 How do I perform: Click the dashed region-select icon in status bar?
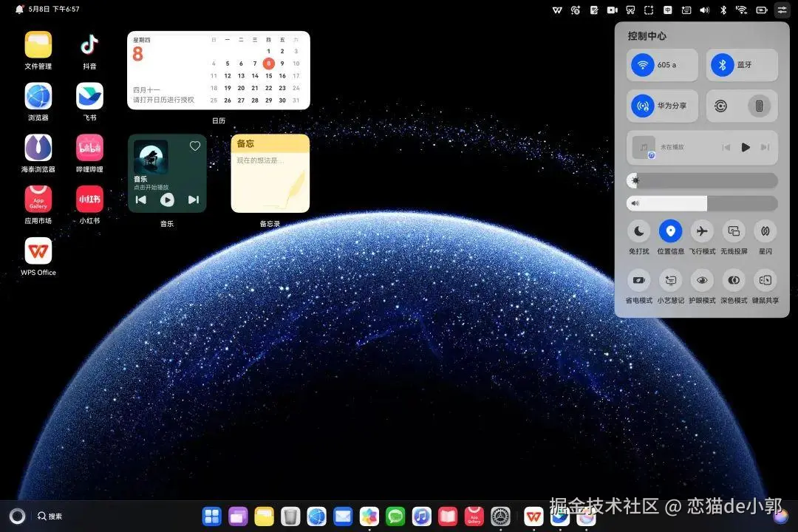[x=649, y=10]
